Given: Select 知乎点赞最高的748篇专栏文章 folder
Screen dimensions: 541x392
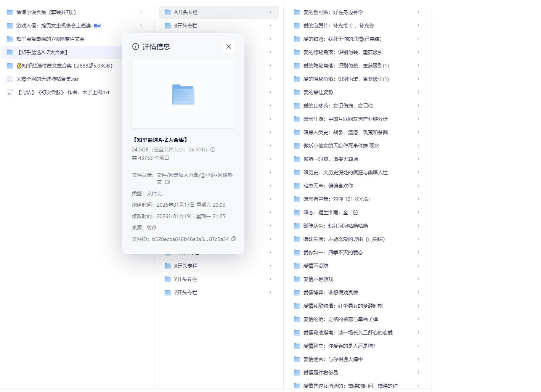Looking at the screenshot, I should (x=50, y=39).
